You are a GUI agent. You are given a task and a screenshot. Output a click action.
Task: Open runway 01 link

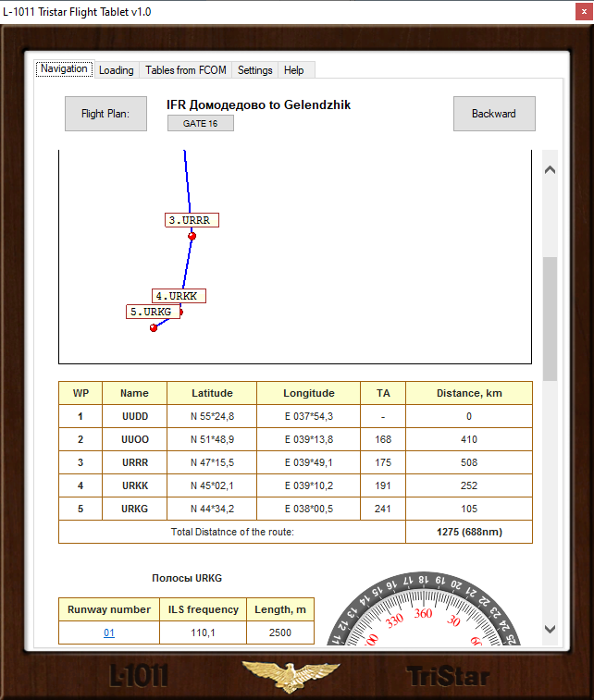109,632
